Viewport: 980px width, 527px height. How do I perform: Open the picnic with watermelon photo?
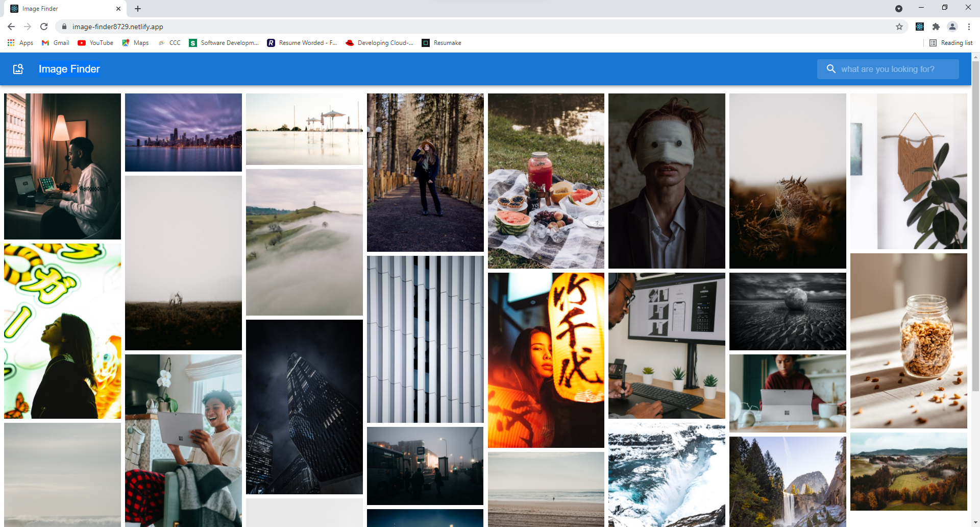point(546,181)
